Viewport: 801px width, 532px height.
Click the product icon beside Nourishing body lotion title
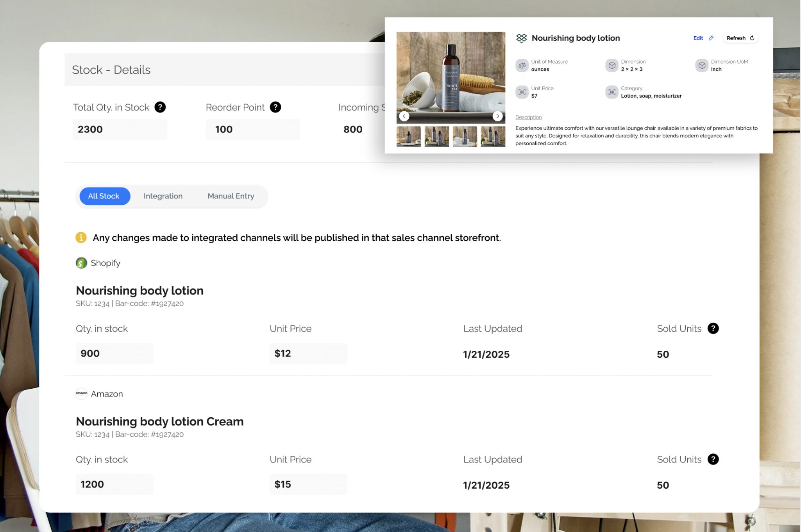click(x=521, y=38)
